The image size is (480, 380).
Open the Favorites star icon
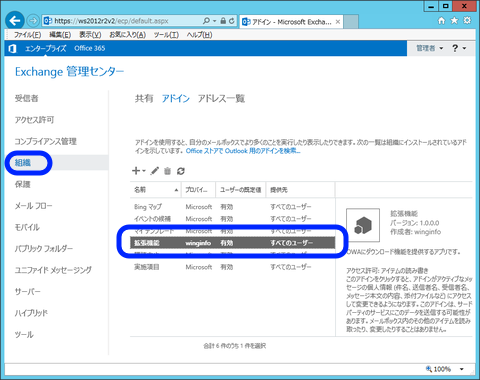point(454,21)
